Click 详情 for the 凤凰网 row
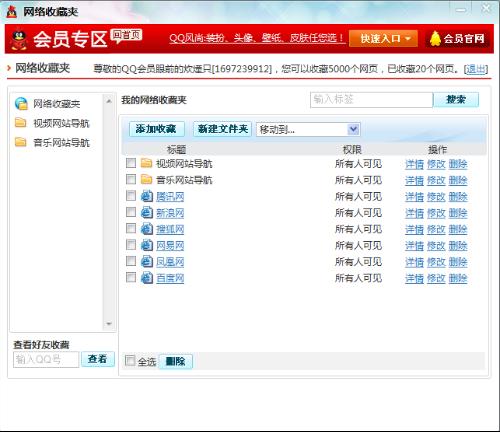 click(414, 262)
